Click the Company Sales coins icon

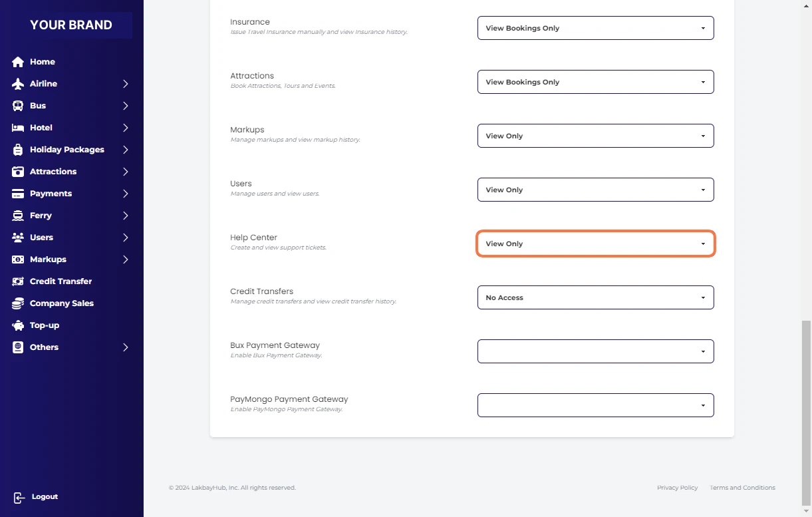[18, 303]
